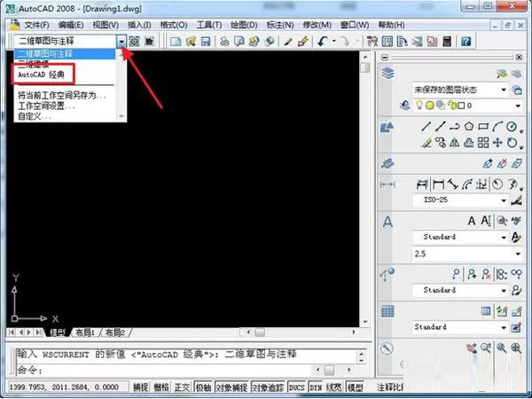This screenshot has width=532, height=399.
Task: Toggle 对象追踪 object tracking in status bar
Action: [268, 387]
